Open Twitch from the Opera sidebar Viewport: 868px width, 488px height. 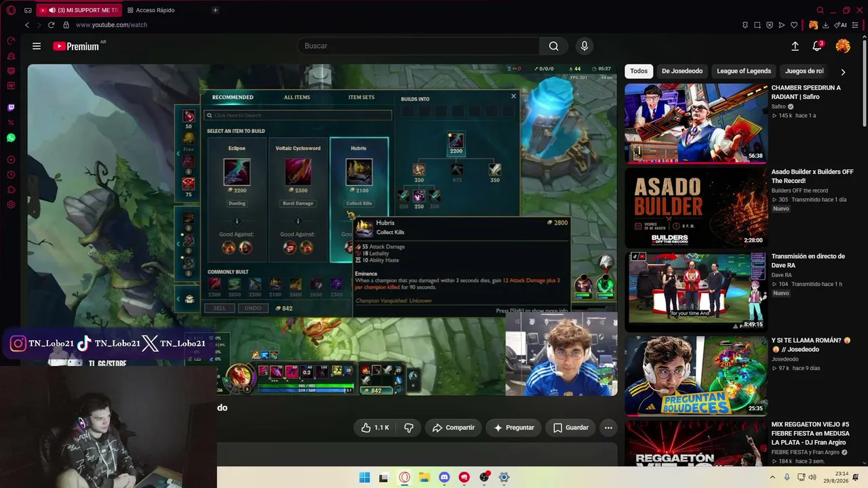pyautogui.click(x=11, y=108)
